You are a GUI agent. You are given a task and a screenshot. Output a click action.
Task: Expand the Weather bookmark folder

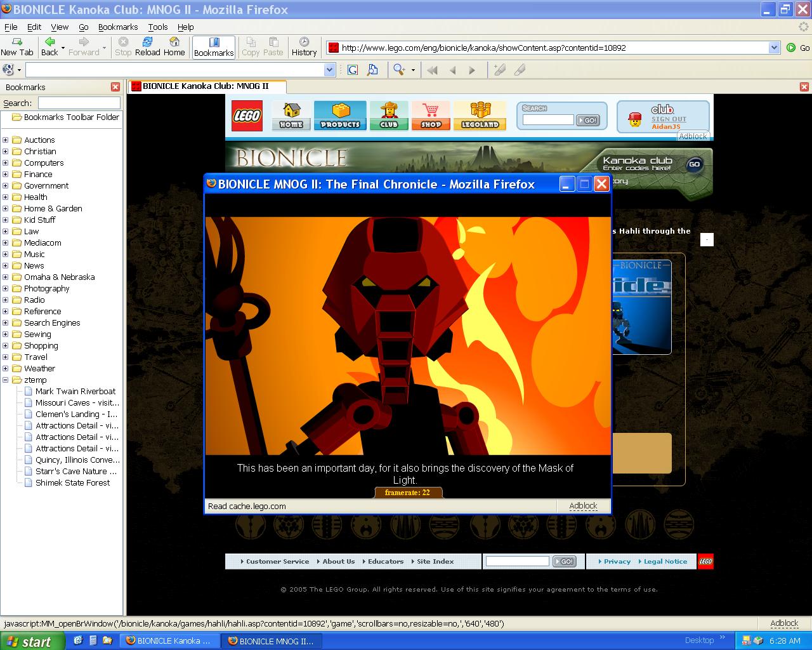(x=6, y=369)
